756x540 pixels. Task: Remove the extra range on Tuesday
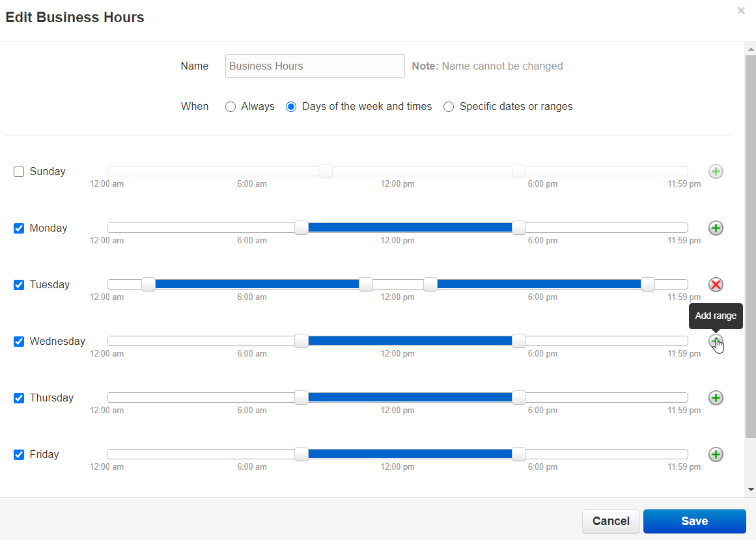click(716, 285)
